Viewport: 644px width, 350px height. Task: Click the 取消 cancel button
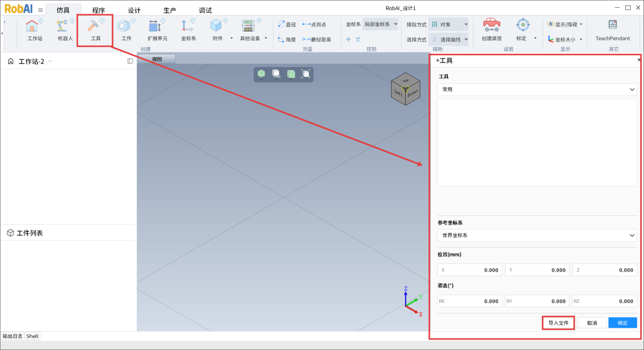click(x=592, y=323)
